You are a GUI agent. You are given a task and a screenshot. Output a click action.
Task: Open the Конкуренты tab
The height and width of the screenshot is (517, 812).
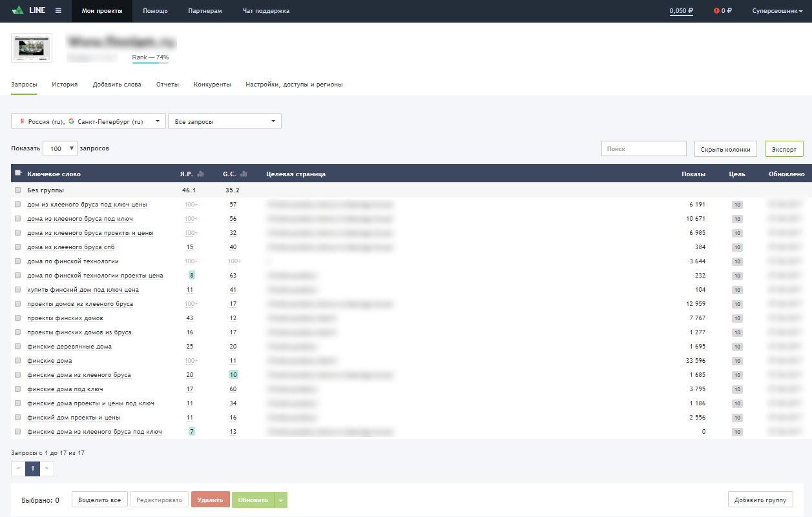coord(212,85)
